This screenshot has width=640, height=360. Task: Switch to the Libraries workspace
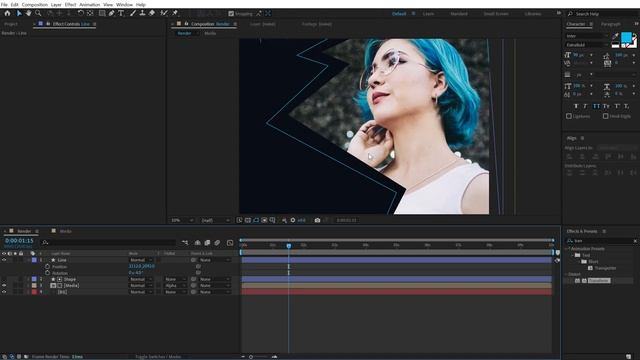tap(533, 13)
